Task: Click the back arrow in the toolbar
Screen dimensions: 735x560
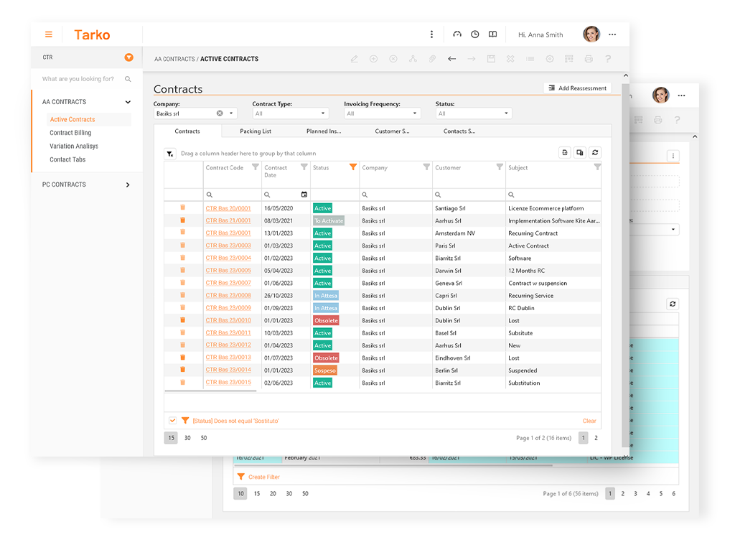Action: point(451,59)
